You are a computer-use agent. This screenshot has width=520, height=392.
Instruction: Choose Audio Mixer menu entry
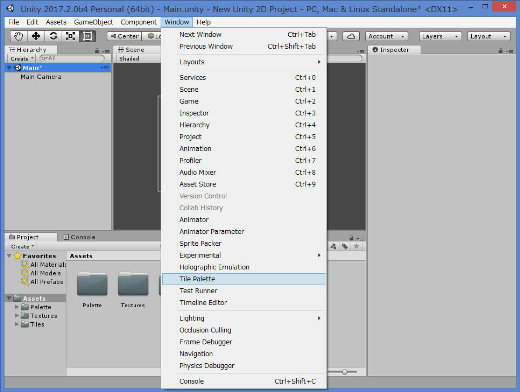pyautogui.click(x=244, y=172)
